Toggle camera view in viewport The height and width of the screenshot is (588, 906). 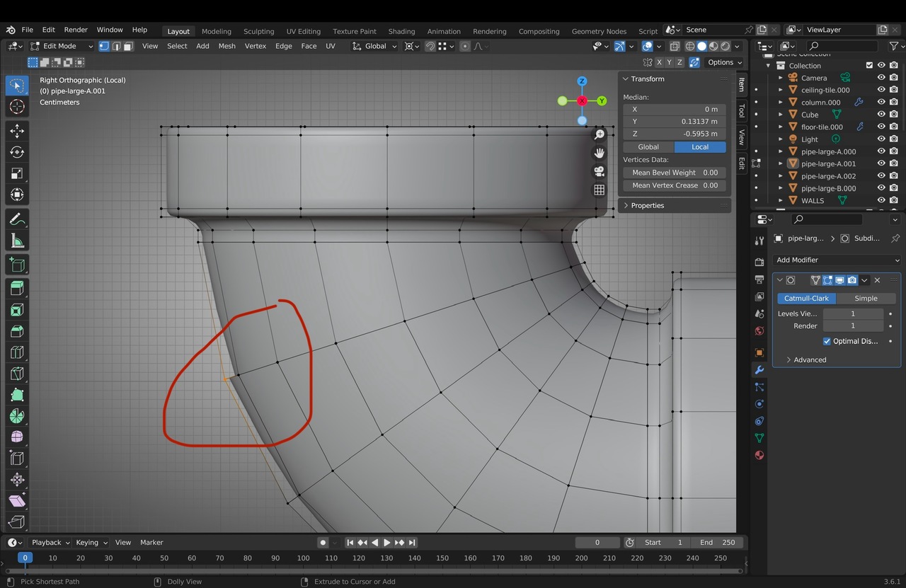[x=600, y=171]
